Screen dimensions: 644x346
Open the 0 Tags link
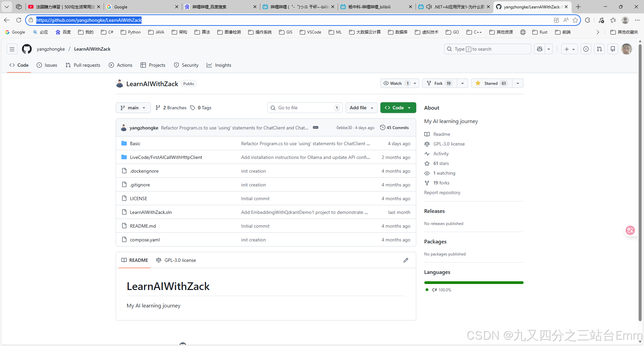point(201,108)
